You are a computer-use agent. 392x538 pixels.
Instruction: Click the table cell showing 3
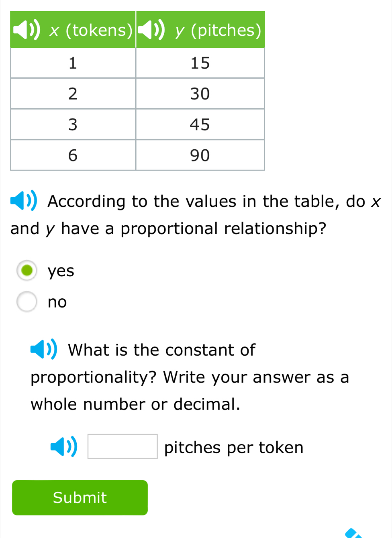73,124
